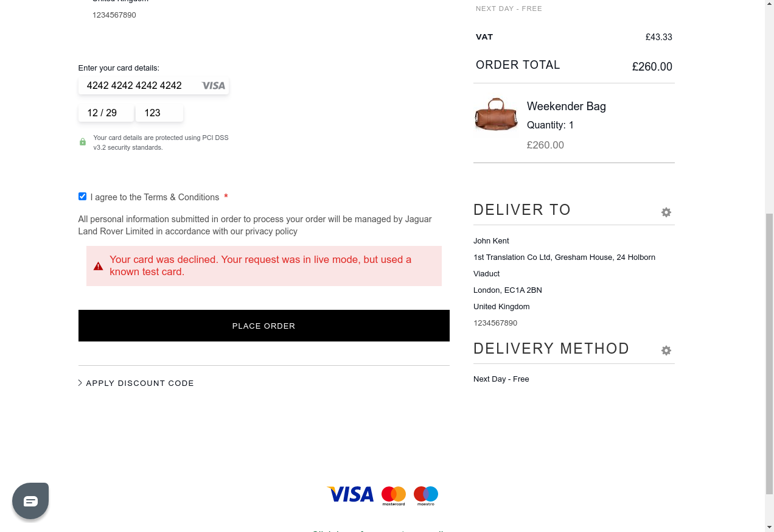Click the Visa logo in footer
Image resolution: width=774 pixels, height=532 pixels.
tap(350, 494)
